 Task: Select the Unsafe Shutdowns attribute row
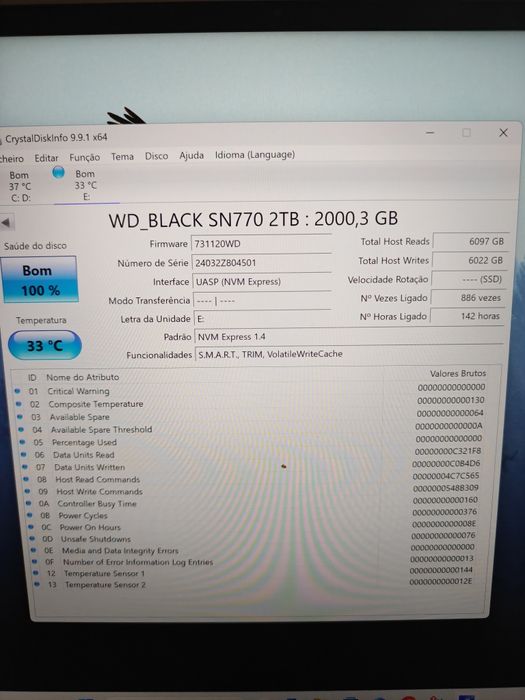coord(254,537)
